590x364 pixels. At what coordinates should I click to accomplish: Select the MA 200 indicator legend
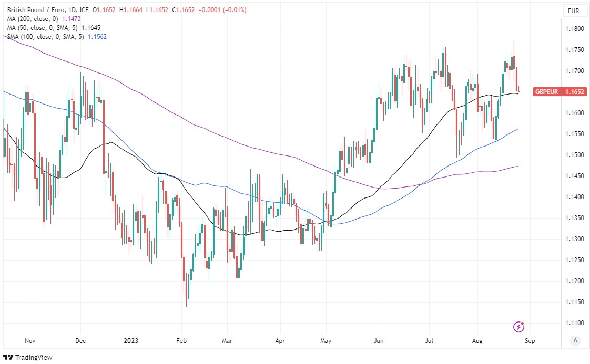pos(34,18)
